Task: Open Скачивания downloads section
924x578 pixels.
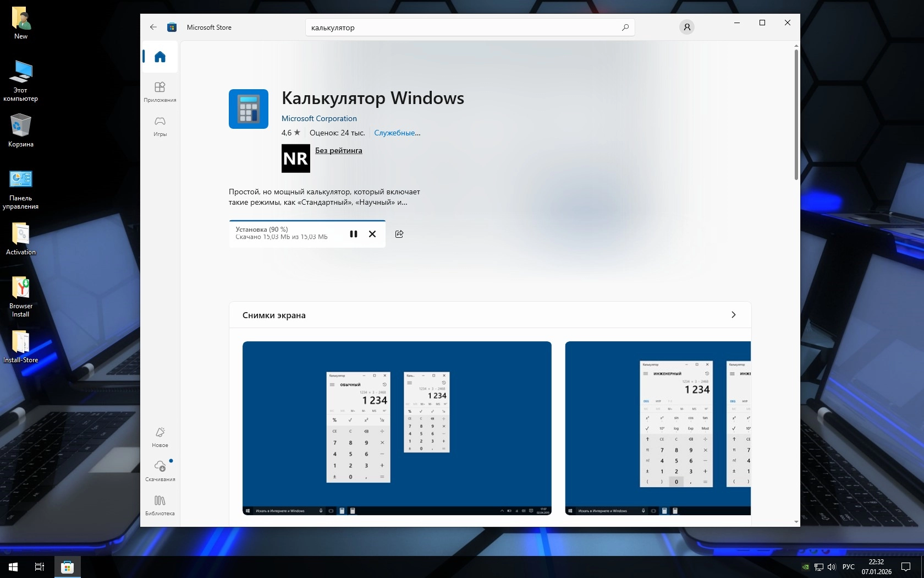Action: tap(160, 471)
